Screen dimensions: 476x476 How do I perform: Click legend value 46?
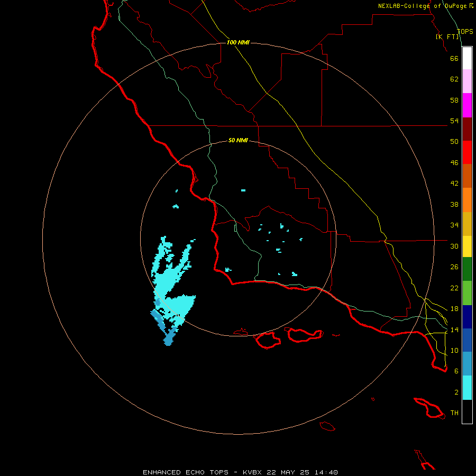[454, 163]
